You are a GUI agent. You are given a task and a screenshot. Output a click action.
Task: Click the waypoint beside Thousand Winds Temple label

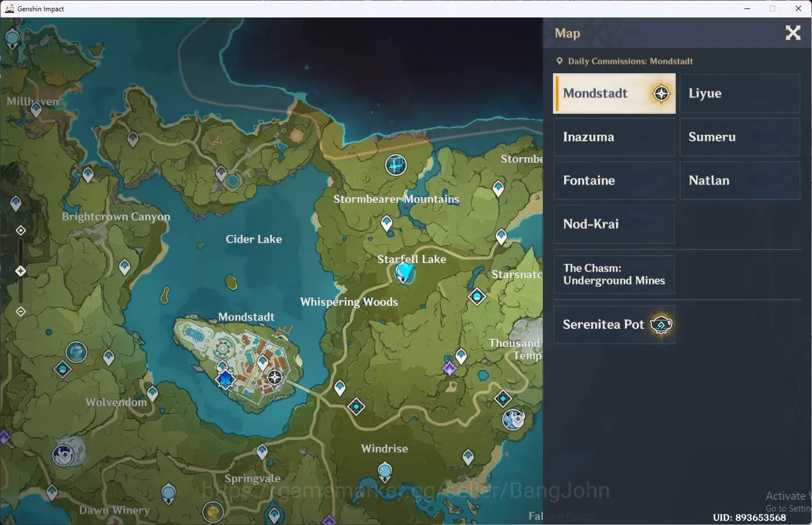tap(461, 356)
